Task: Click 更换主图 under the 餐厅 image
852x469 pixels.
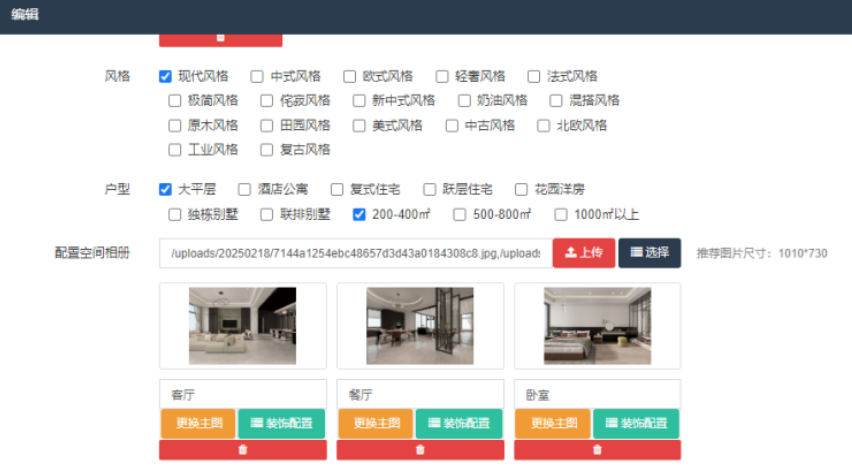Action: 375,423
